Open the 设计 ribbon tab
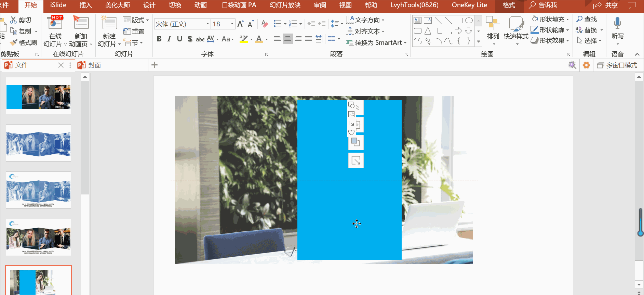The height and width of the screenshot is (295, 644). [x=149, y=5]
